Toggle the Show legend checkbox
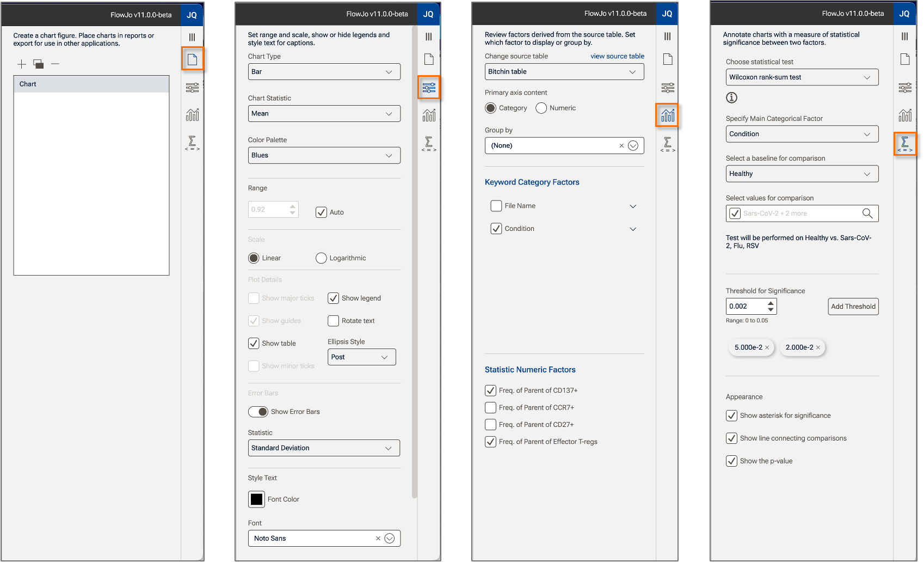924x562 pixels. 333,298
